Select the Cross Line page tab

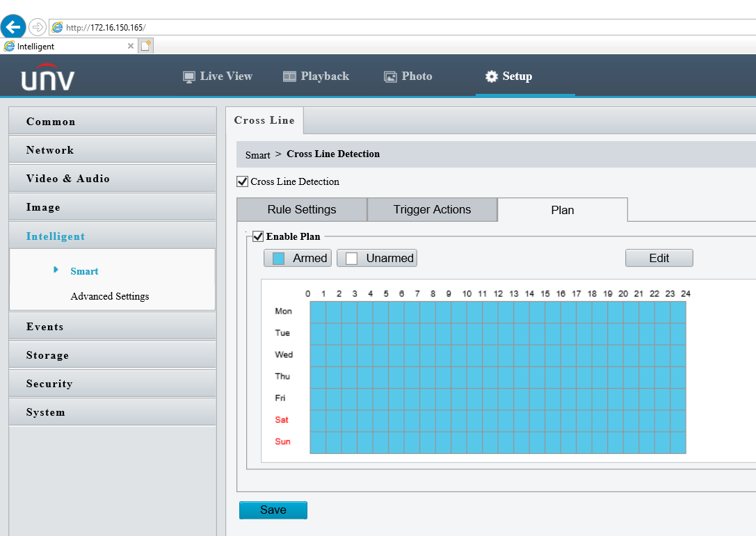coord(264,120)
